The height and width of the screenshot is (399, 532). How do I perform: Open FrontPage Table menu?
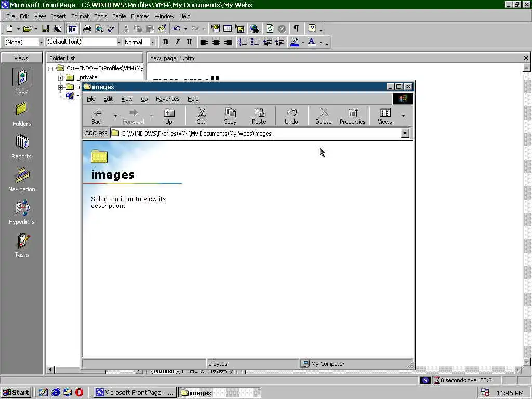click(119, 16)
